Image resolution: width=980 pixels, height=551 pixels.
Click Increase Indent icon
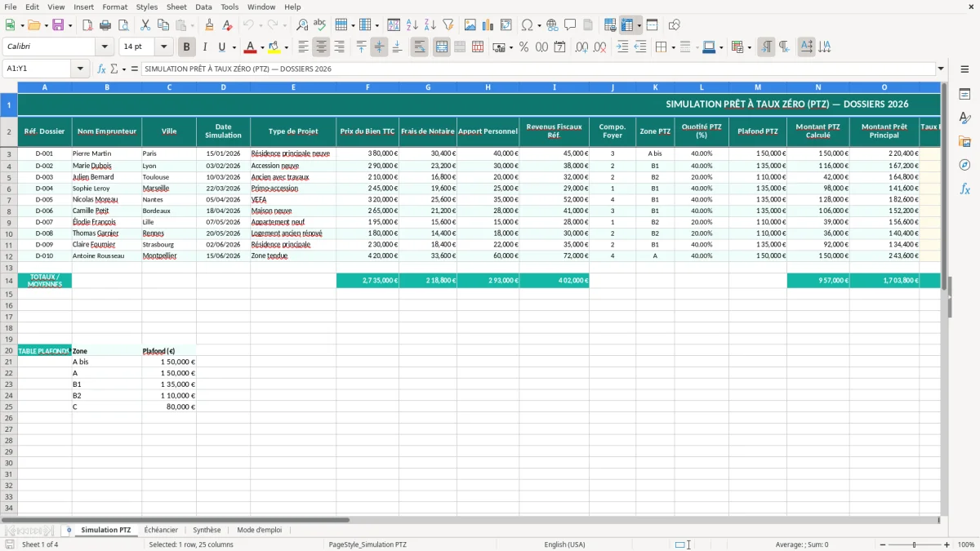pos(622,47)
